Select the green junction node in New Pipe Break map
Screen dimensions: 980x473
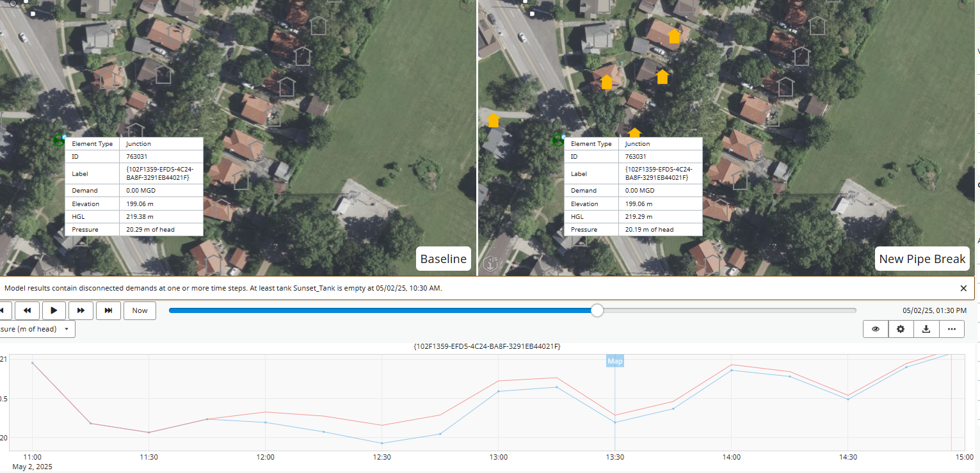(x=558, y=140)
